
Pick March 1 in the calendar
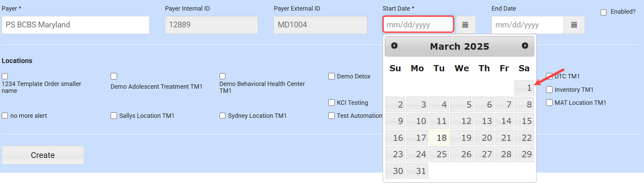pyautogui.click(x=524, y=88)
